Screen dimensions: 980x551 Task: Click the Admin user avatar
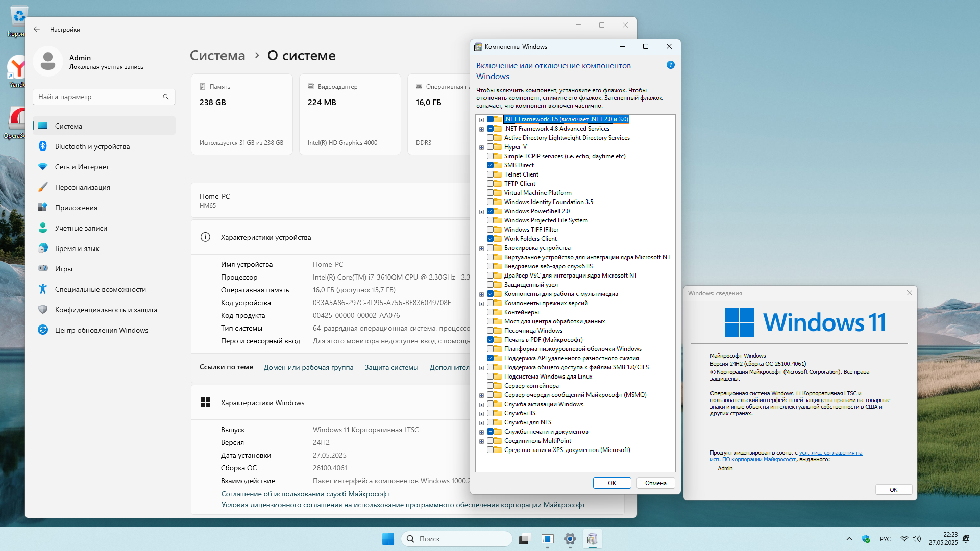(48, 61)
